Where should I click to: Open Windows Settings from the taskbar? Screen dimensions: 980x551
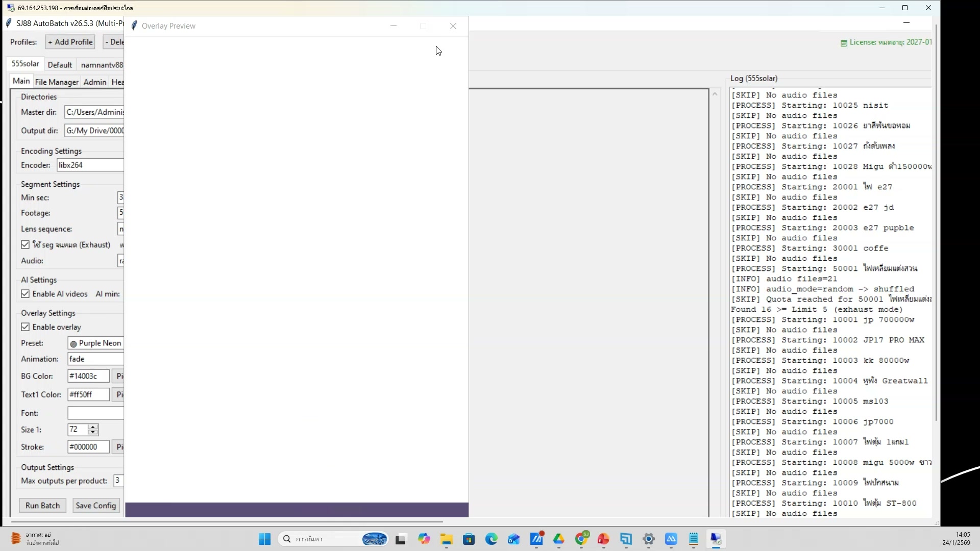coord(649,539)
